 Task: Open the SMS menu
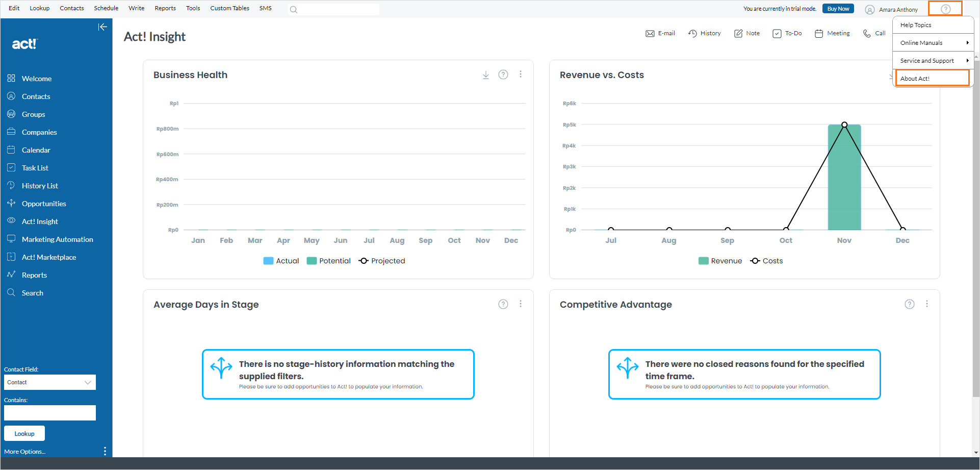[265, 8]
